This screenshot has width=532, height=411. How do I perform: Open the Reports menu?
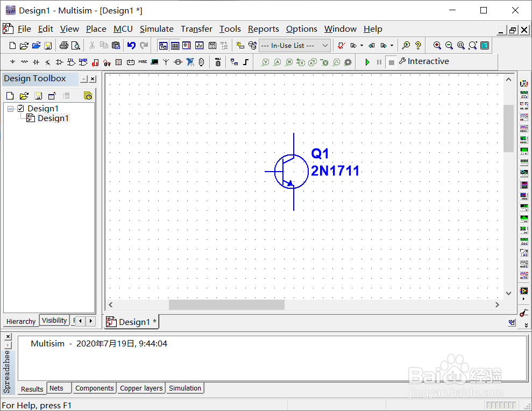coord(263,29)
